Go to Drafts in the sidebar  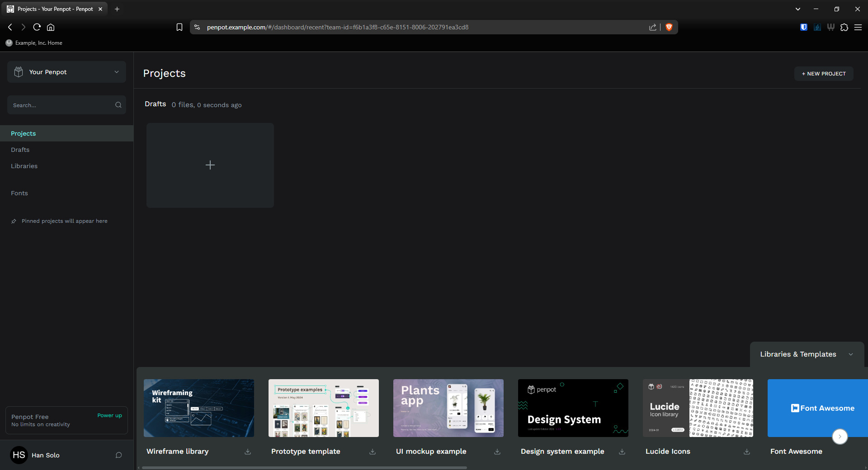pos(20,150)
